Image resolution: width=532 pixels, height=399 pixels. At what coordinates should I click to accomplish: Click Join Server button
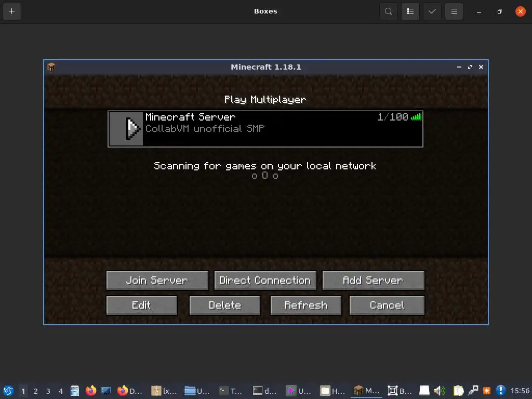tap(157, 280)
